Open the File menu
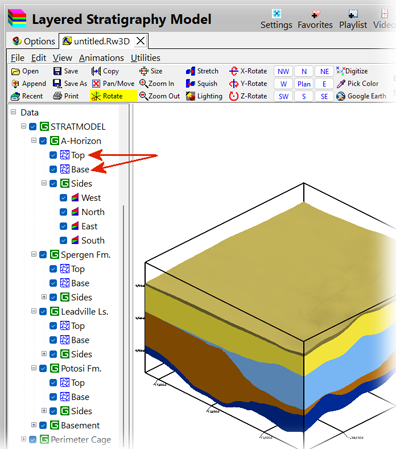This screenshot has height=449, width=396. pyautogui.click(x=17, y=58)
